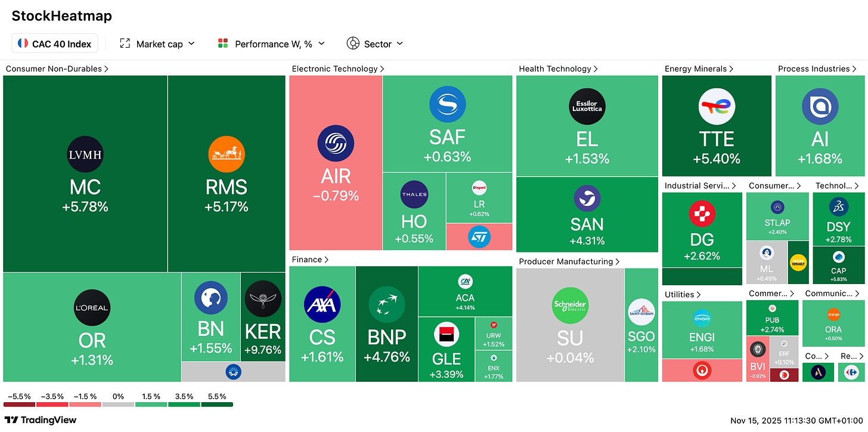
Task: Select the BNP Paribas logo
Action: click(x=387, y=305)
